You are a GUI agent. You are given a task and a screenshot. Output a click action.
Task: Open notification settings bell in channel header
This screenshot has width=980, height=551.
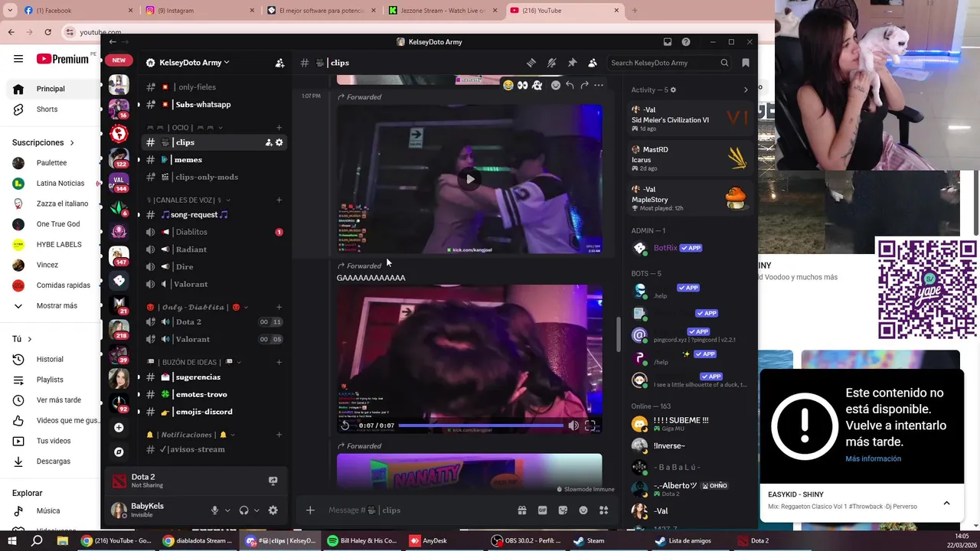click(551, 63)
